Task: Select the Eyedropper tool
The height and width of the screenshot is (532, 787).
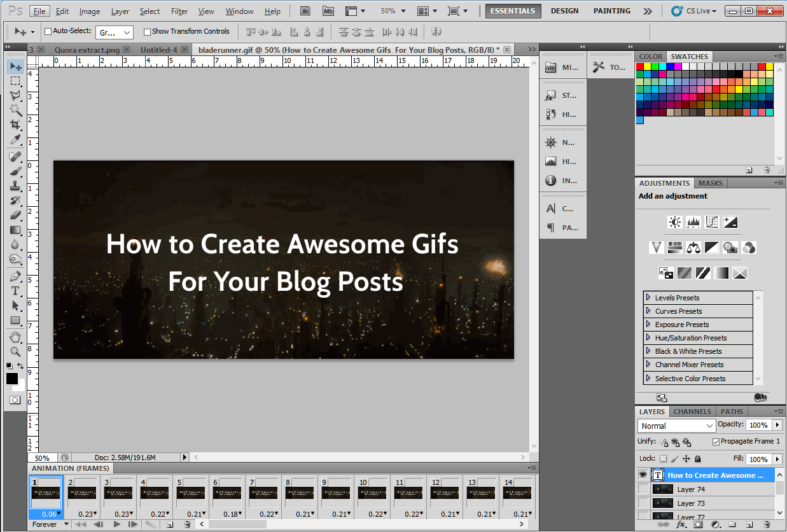Action: tap(15, 139)
